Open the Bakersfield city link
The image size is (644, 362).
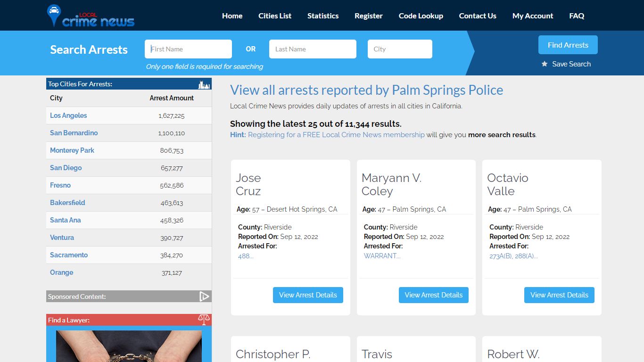tap(67, 203)
